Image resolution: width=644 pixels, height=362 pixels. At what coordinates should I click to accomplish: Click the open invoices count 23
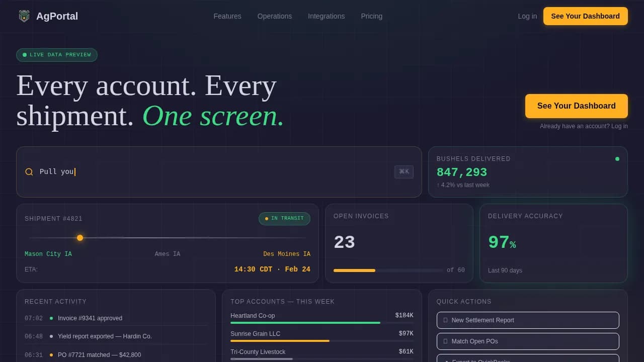tap(345, 243)
